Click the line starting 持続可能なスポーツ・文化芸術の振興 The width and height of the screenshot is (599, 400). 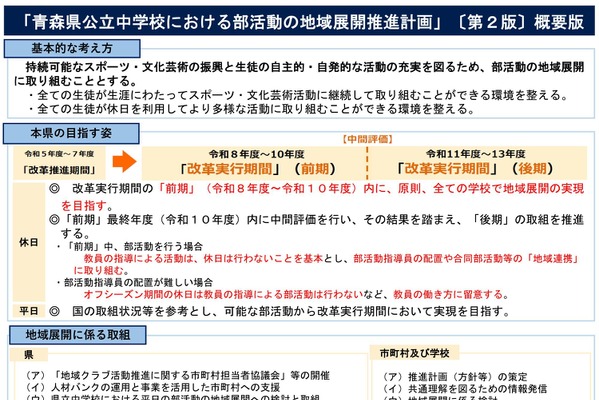[x=304, y=67]
